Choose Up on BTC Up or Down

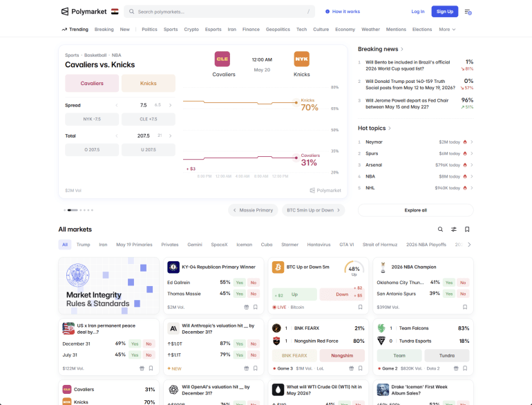294,294
